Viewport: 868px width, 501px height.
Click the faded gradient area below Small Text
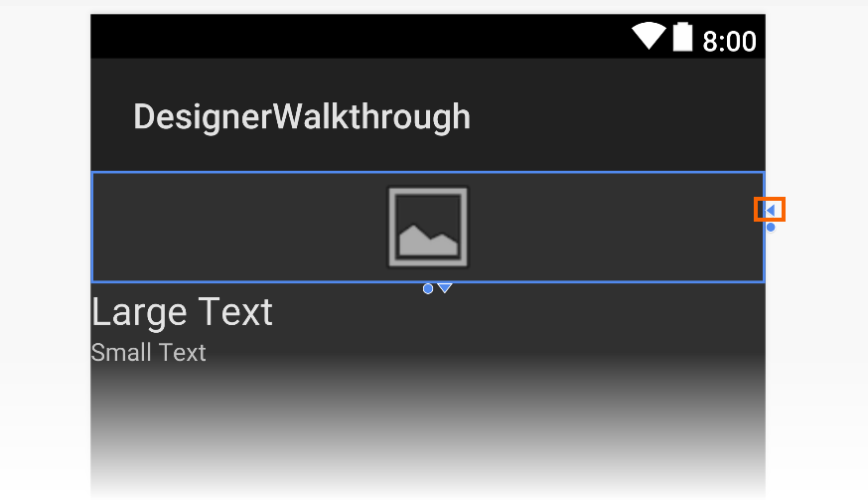[427, 437]
